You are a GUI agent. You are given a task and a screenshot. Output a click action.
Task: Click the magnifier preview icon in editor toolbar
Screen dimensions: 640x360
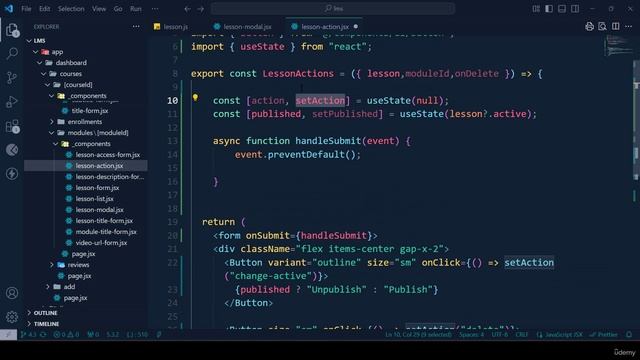602,27
